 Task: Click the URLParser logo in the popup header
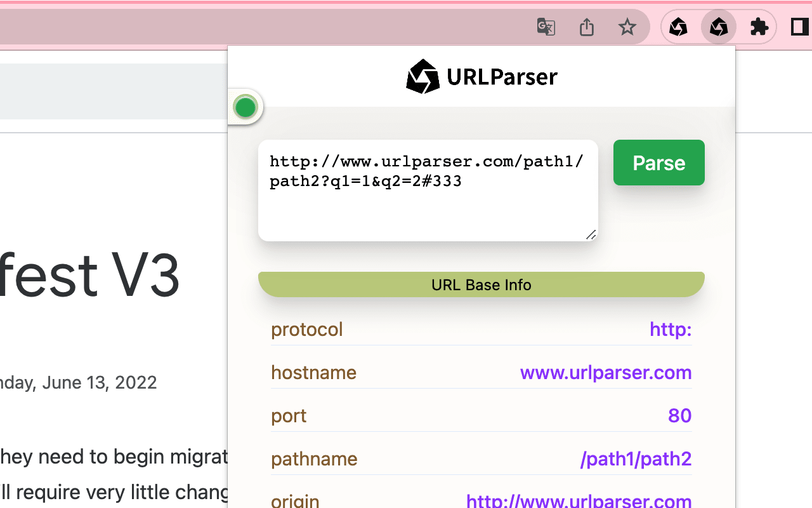pos(422,76)
